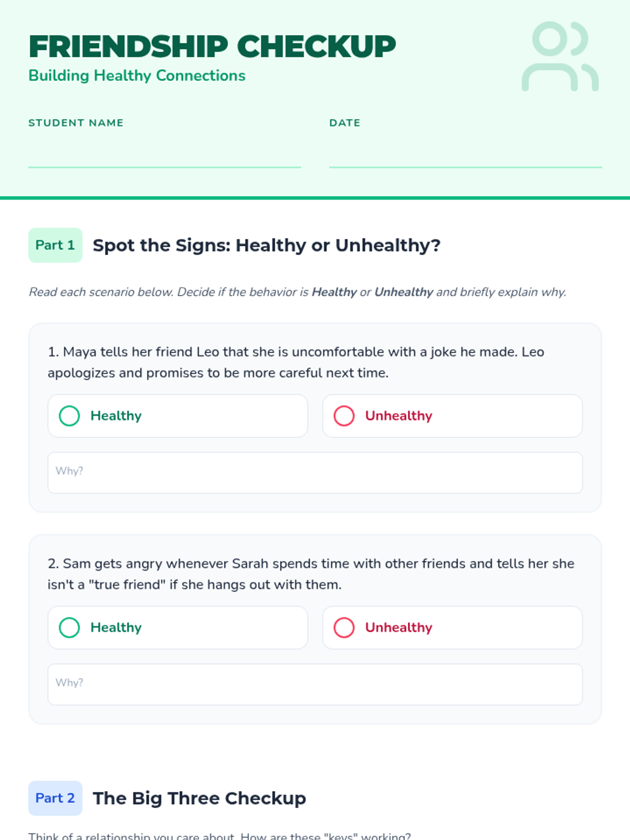Screen dimensions: 630x840
Task: Click the Date line field
Action: tap(466, 155)
